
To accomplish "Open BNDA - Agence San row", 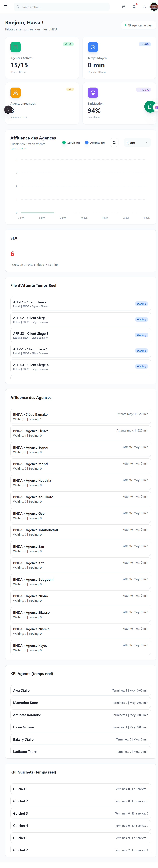I will pyautogui.click(x=81, y=548).
